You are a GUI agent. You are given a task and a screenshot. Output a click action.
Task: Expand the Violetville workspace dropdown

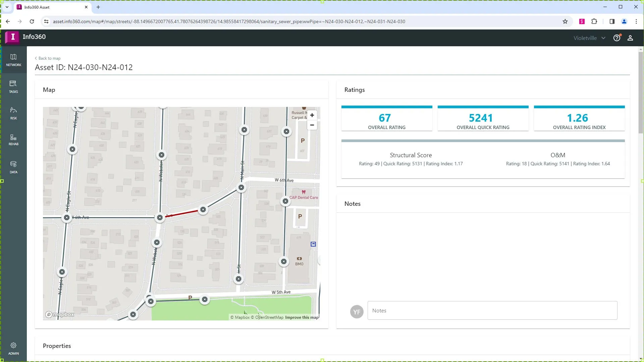tap(589, 38)
